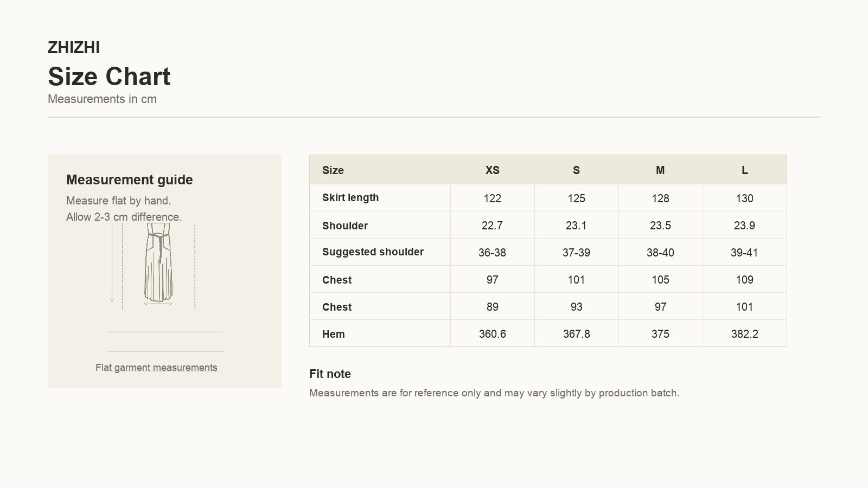Click the 130 skirt length cell
This screenshot has height=488, width=868.
[x=744, y=198]
